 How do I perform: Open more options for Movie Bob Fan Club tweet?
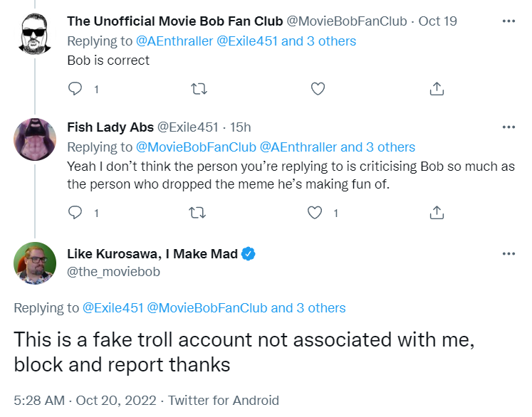[x=508, y=21]
